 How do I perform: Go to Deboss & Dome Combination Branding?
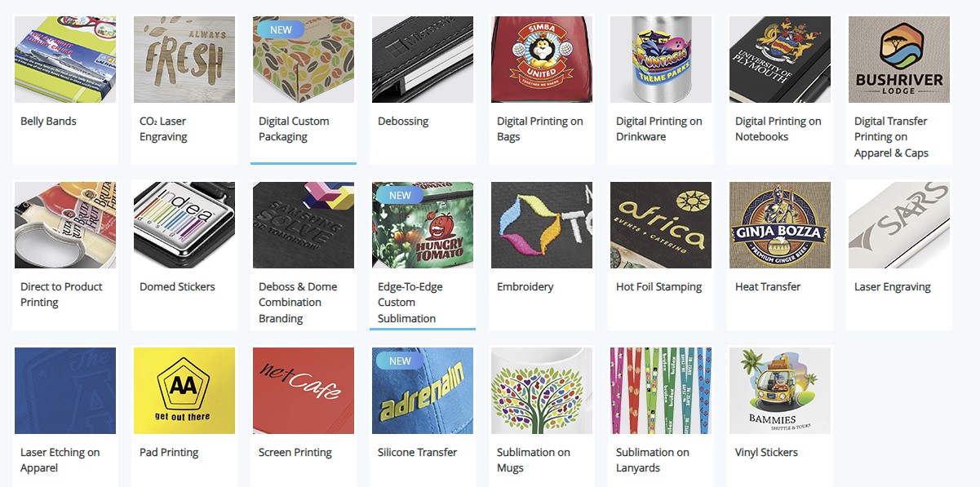click(298, 303)
